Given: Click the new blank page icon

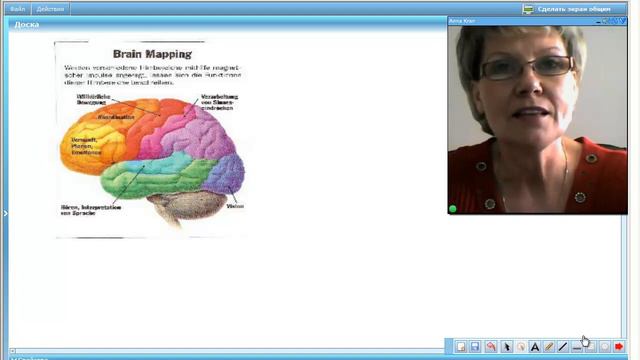Looking at the screenshot, I should pos(461,347).
